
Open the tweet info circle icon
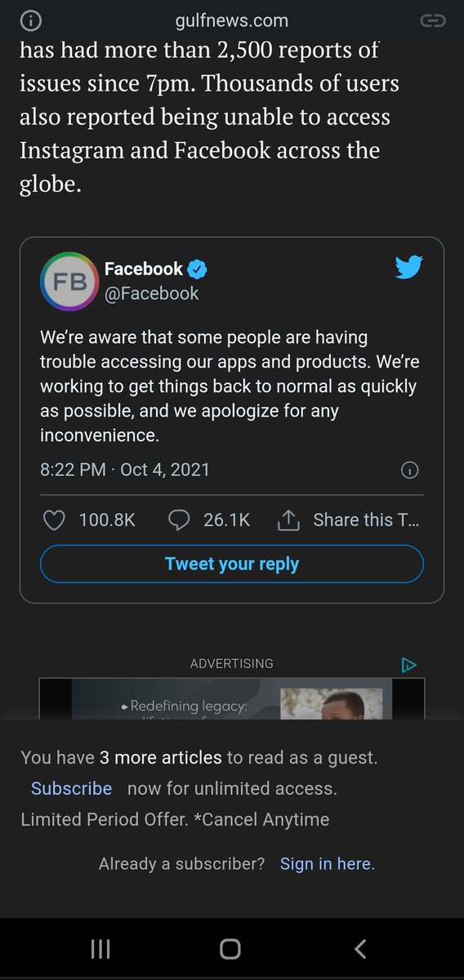pos(411,470)
